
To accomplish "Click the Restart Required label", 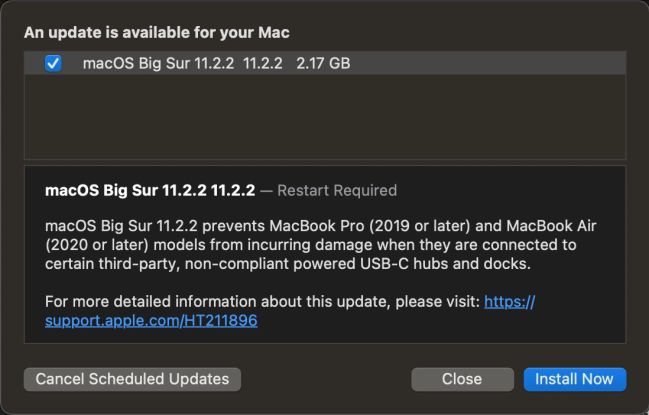I will (337, 190).
